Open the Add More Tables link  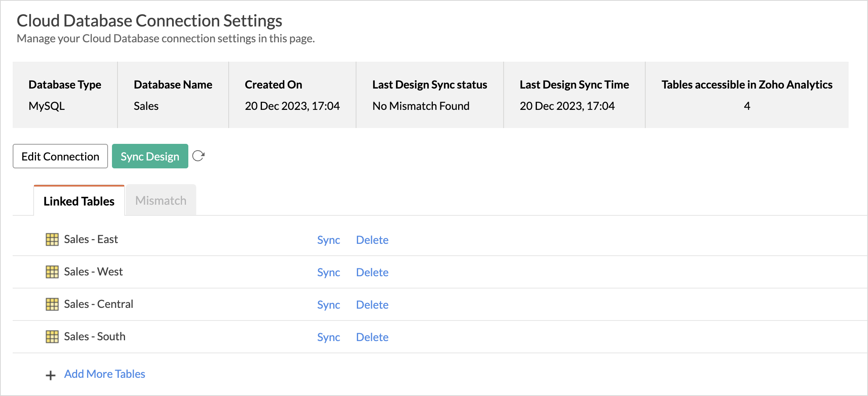point(104,374)
